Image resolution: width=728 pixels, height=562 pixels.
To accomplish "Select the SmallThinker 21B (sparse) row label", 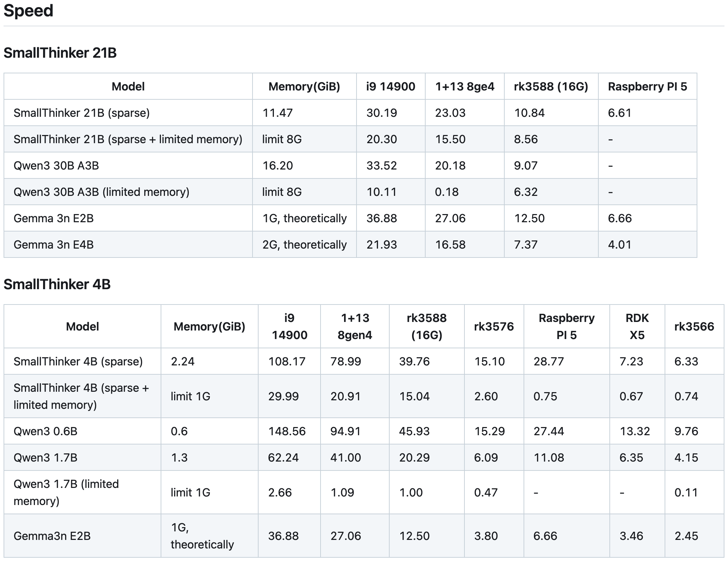I will pos(82,113).
